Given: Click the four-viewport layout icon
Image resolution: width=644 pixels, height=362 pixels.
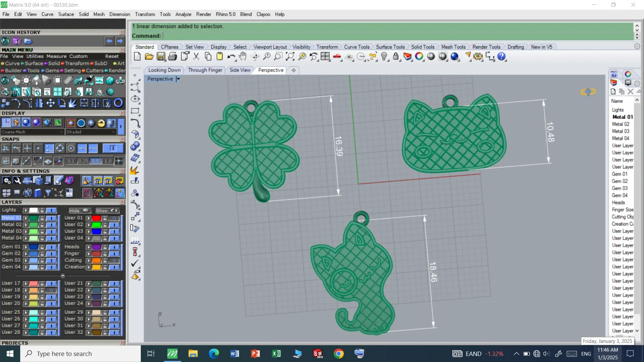Looking at the screenshot, I should pyautogui.click(x=325, y=57).
